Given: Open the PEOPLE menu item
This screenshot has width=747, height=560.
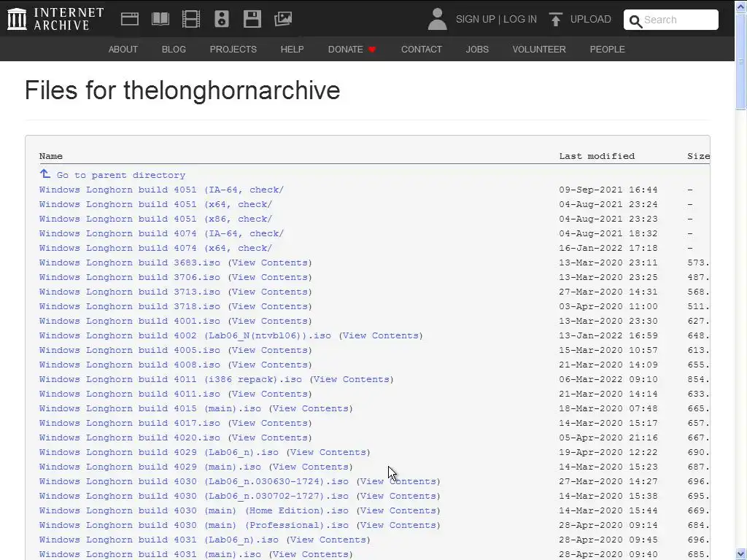Looking at the screenshot, I should point(608,49).
